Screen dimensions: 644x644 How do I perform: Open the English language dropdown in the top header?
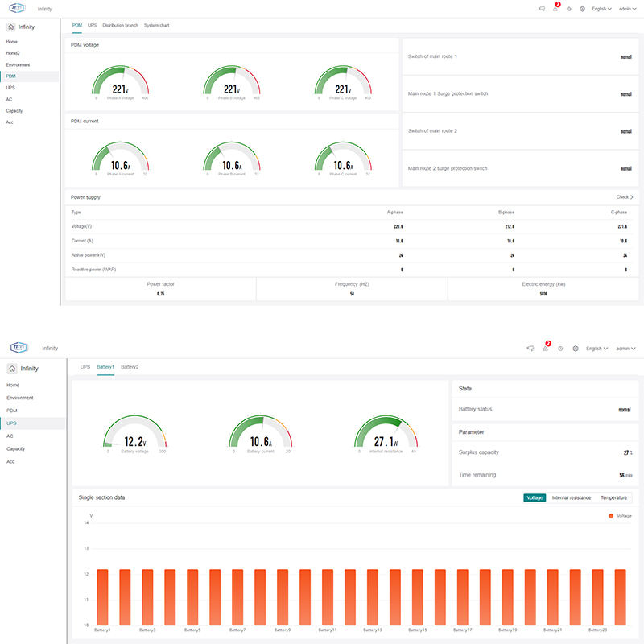pyautogui.click(x=602, y=9)
